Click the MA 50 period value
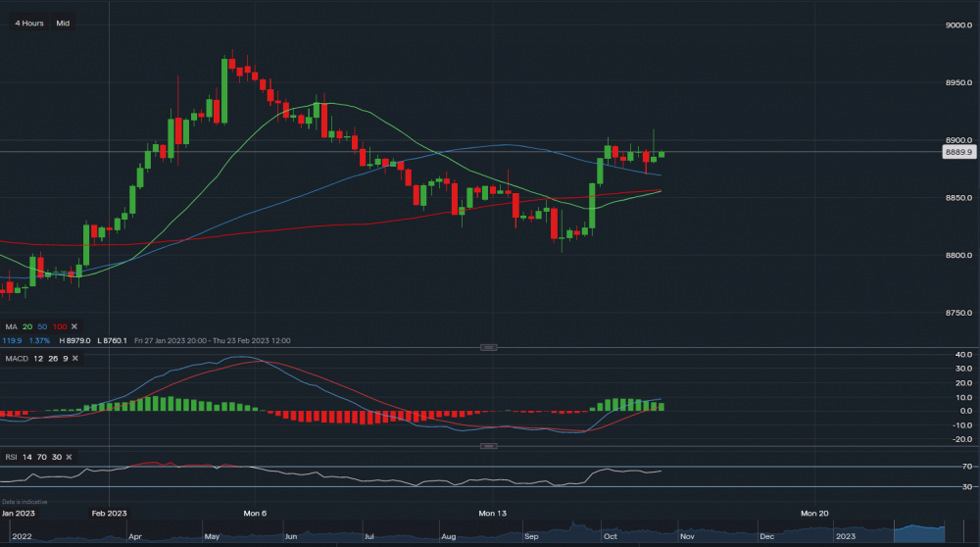The image size is (980, 547). tap(42, 326)
